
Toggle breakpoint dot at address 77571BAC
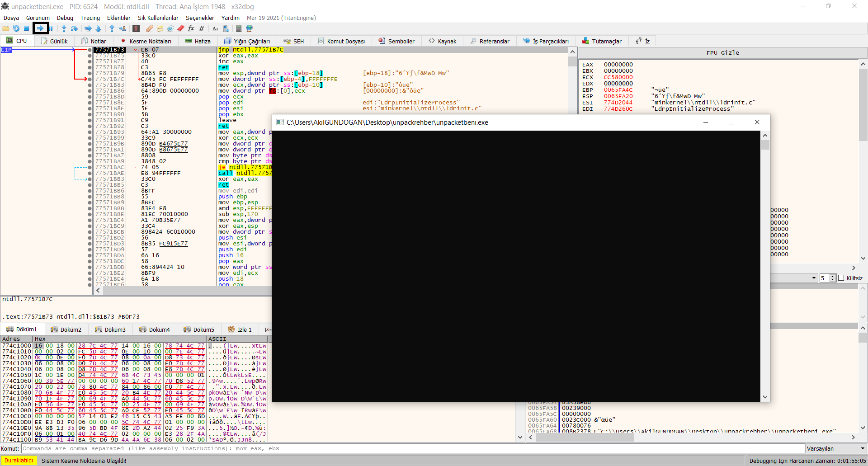(90, 167)
